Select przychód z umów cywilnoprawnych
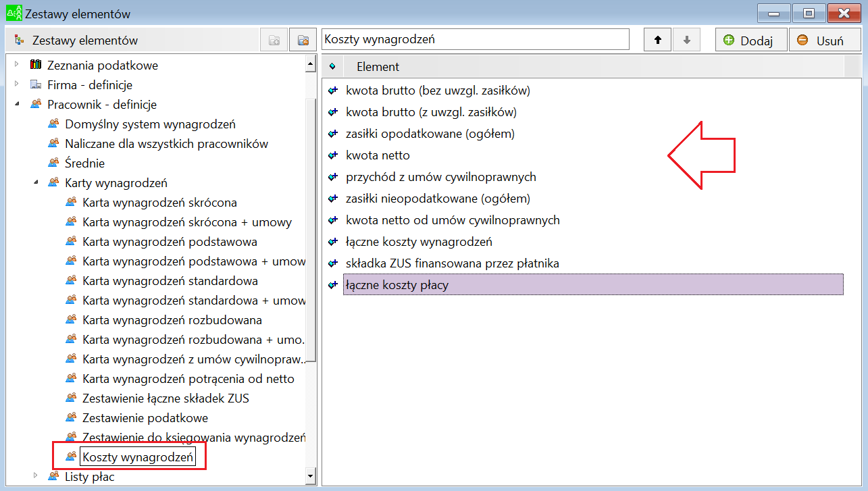The width and height of the screenshot is (868, 491). 593,177
